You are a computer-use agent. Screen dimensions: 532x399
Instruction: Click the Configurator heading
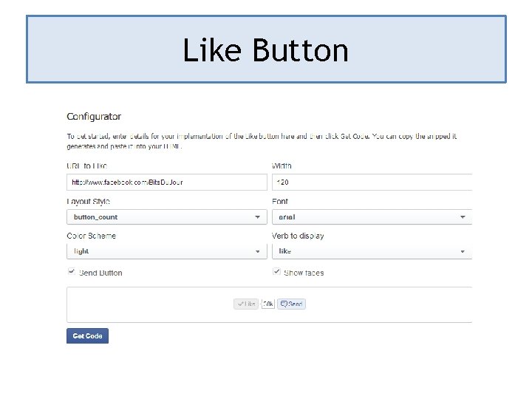94,117
